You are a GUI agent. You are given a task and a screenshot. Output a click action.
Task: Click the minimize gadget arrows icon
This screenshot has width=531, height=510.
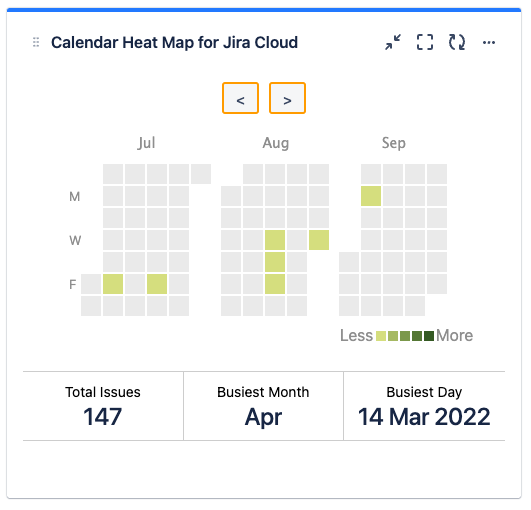tap(393, 42)
